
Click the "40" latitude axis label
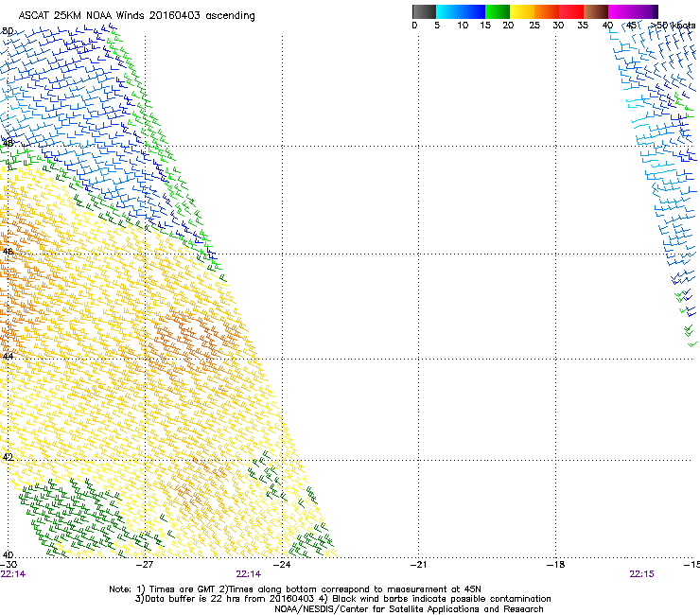[8, 555]
